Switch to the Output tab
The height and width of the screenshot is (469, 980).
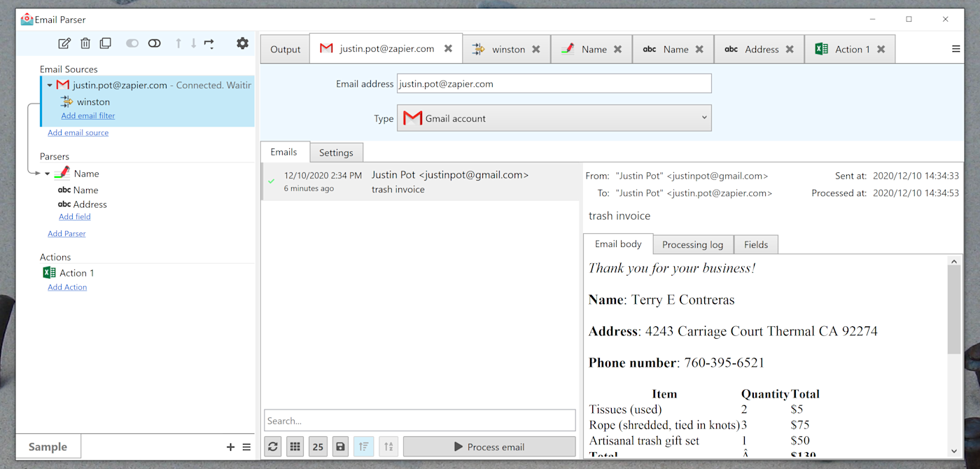tap(285, 49)
